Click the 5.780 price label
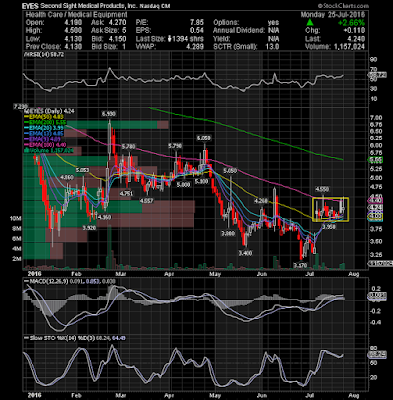This screenshot has width=393, height=400. (x=128, y=146)
